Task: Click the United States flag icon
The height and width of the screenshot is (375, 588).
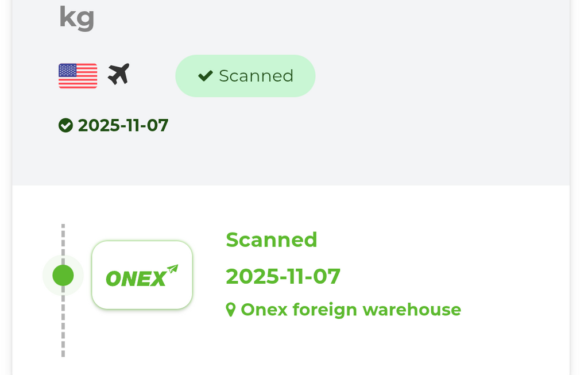Action: coord(78,76)
